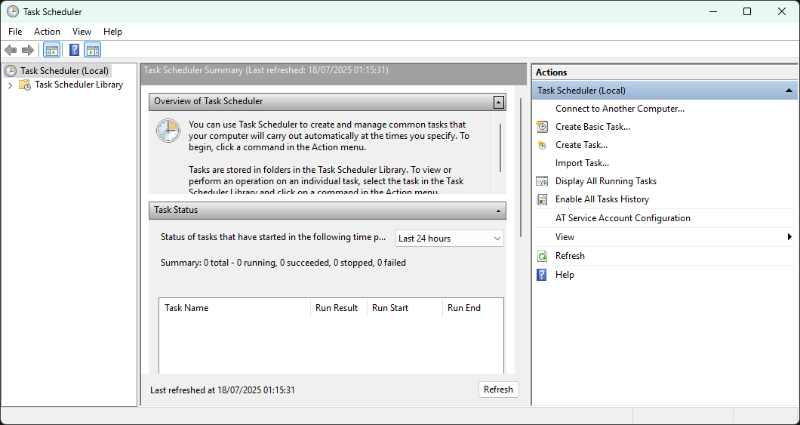Image resolution: width=800 pixels, height=425 pixels.
Task: Click the Back arrow toolbar icon
Action: (10, 50)
